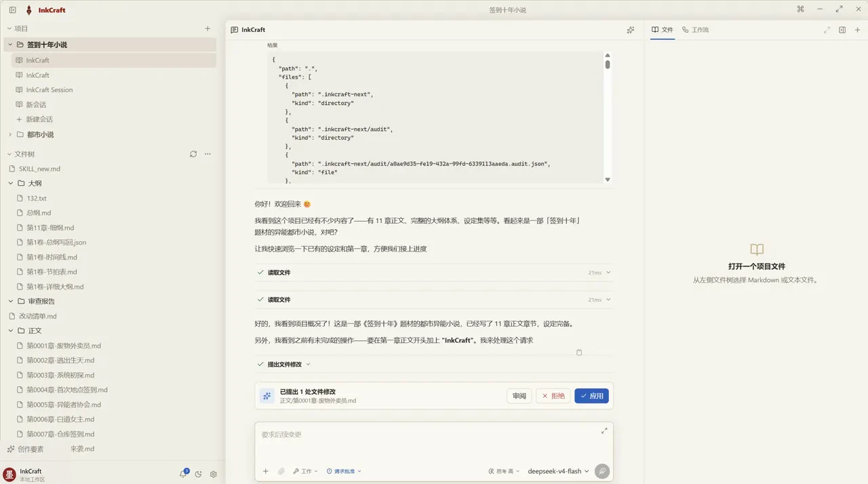Switch to the 工作流 tab
Viewport: 868px width, 484px height.
pos(695,30)
